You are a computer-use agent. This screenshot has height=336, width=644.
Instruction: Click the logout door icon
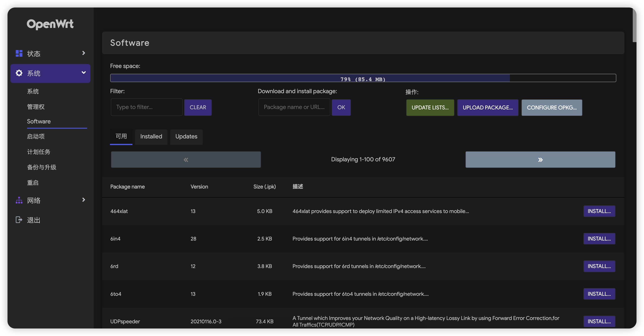(19, 220)
